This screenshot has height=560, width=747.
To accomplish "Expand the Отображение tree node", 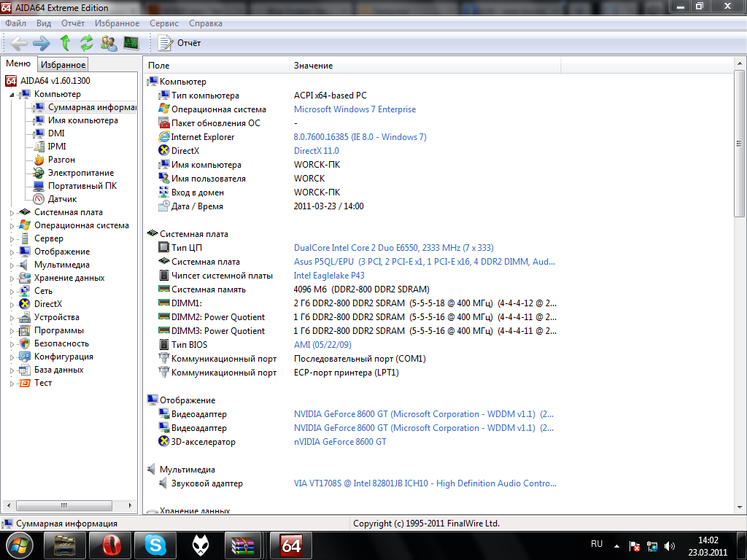I will (12, 252).
